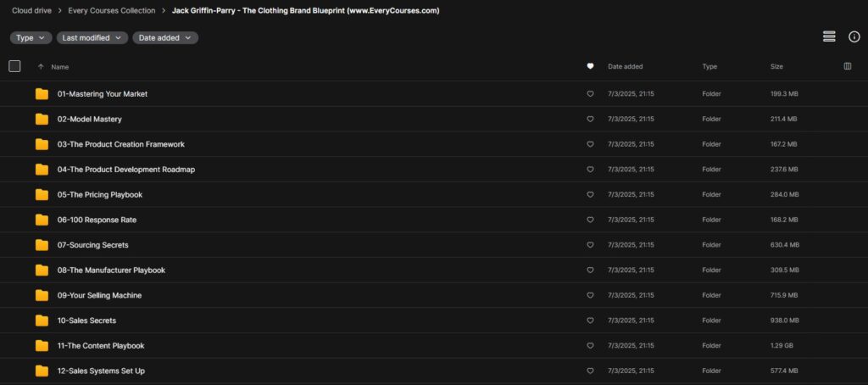Favourite the 08-The Manufacturer Playbook folder

[590, 271]
